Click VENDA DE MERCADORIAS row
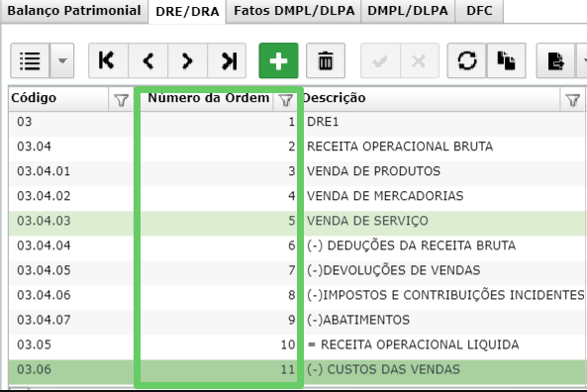 click(385, 196)
